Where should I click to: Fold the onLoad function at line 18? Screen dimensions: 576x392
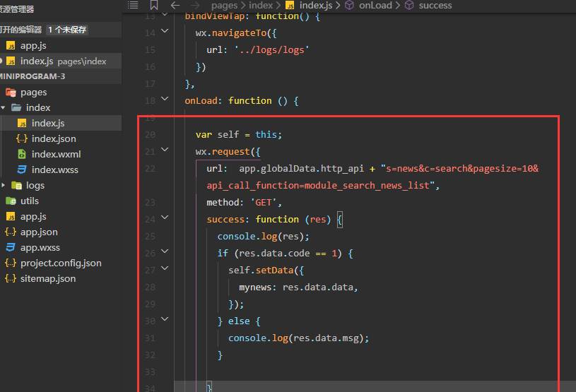tap(165, 100)
